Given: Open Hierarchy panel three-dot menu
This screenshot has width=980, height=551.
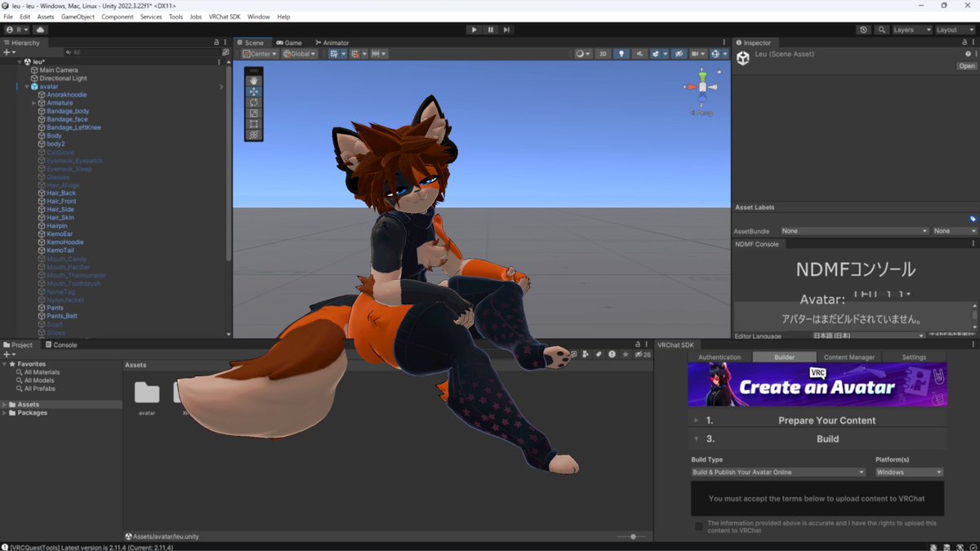Looking at the screenshot, I should (225, 42).
